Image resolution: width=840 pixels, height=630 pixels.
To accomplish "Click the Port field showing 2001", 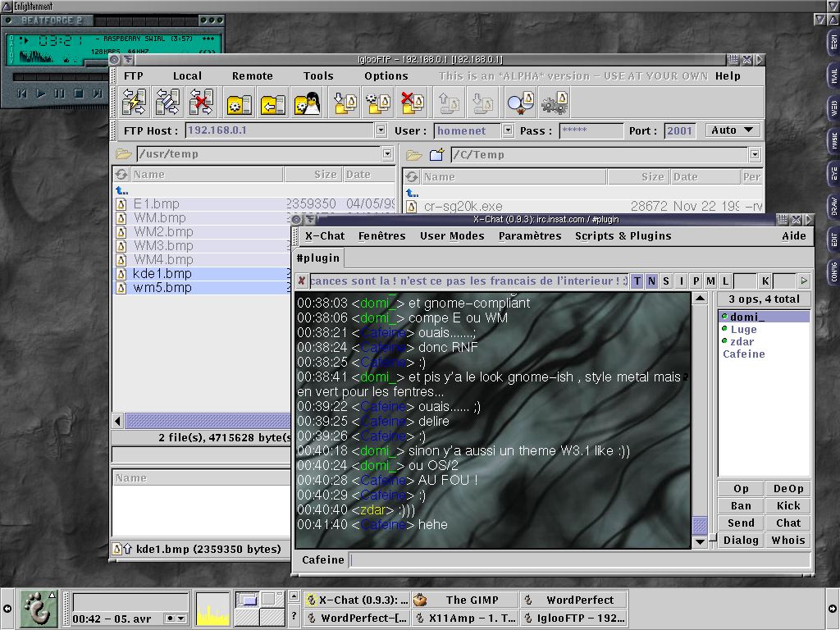I will pos(679,130).
